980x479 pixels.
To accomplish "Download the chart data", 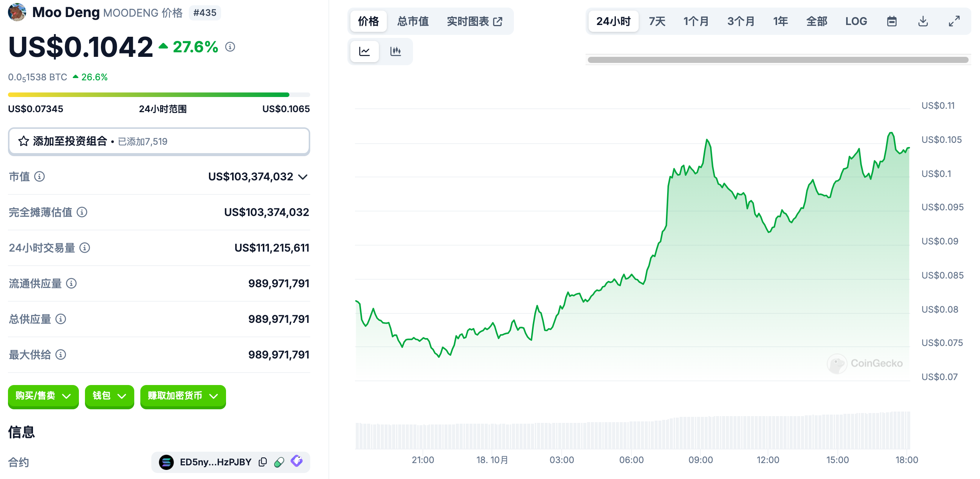I will tap(923, 21).
